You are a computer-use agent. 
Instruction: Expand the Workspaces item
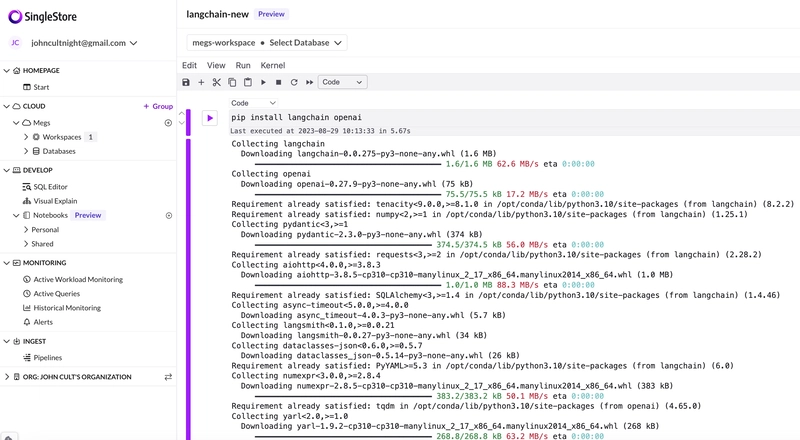[x=26, y=137]
